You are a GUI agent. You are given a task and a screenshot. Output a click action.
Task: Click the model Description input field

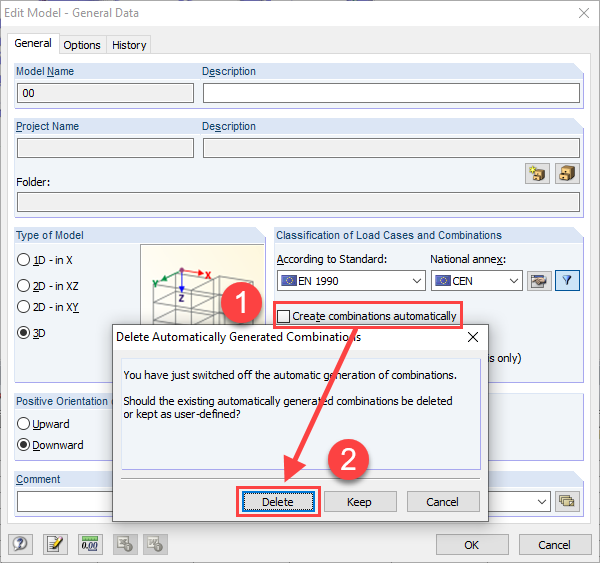pyautogui.click(x=391, y=93)
